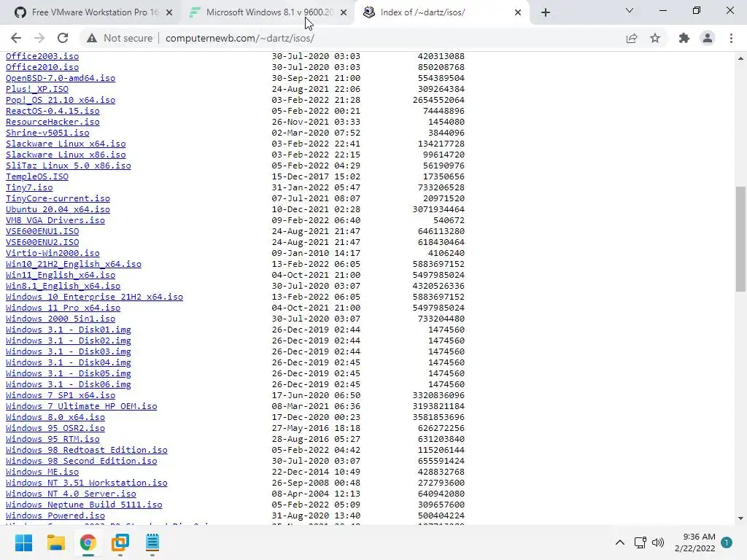Select the Index of /~dartz/isos/ tab
747x560 pixels.
coord(441,12)
